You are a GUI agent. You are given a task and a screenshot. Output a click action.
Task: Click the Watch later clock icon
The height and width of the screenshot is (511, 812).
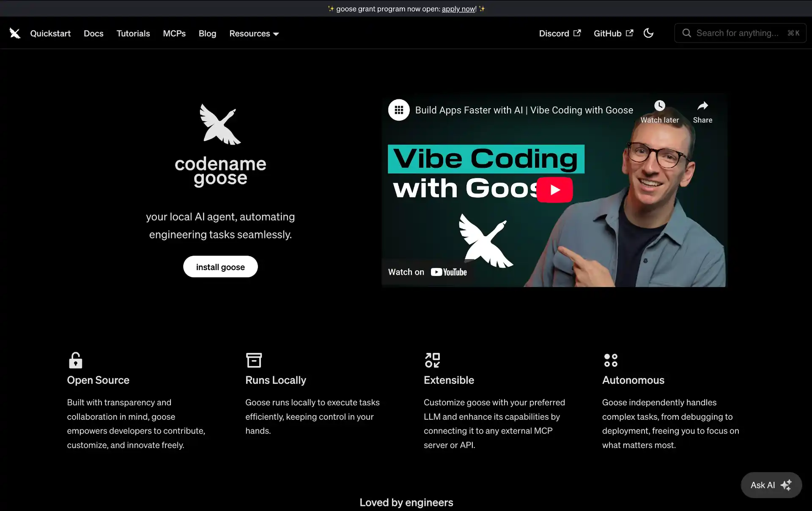pyautogui.click(x=659, y=106)
